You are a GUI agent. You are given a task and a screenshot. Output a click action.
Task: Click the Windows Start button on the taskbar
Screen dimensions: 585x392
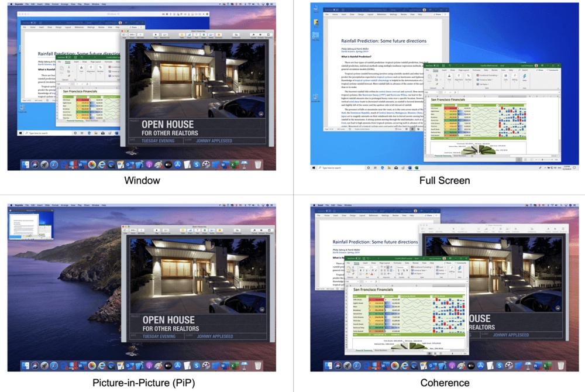pyautogui.click(x=314, y=168)
